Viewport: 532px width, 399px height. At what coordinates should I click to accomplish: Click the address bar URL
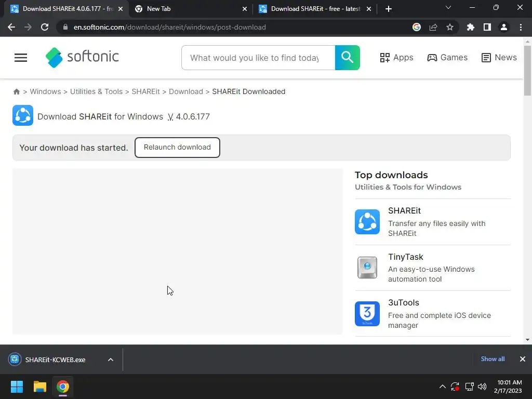170,27
